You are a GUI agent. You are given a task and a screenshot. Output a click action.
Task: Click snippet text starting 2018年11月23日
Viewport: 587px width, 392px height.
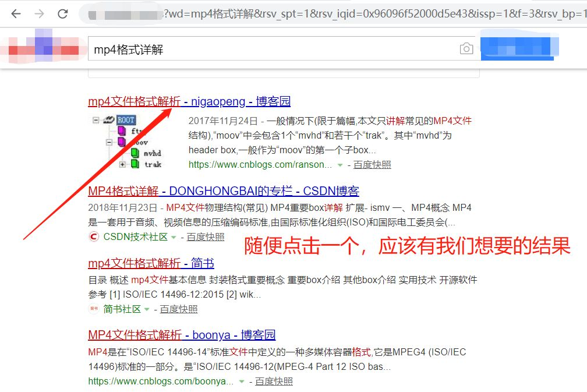280,215
